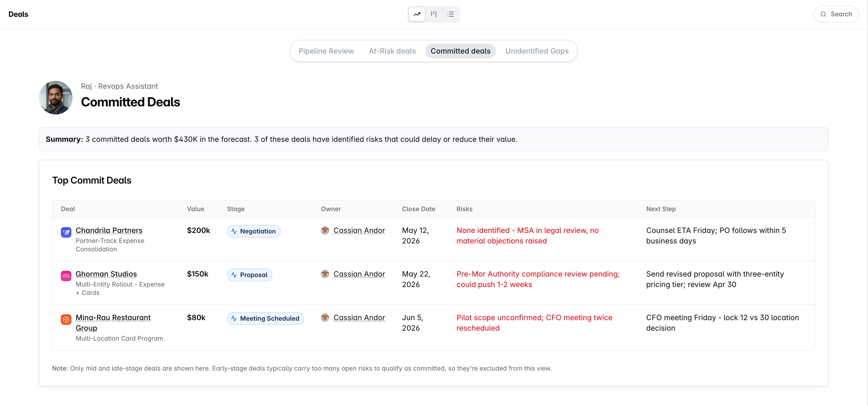
Task: Click the 'None identified - MSA in legal review' risk
Action: point(527,236)
